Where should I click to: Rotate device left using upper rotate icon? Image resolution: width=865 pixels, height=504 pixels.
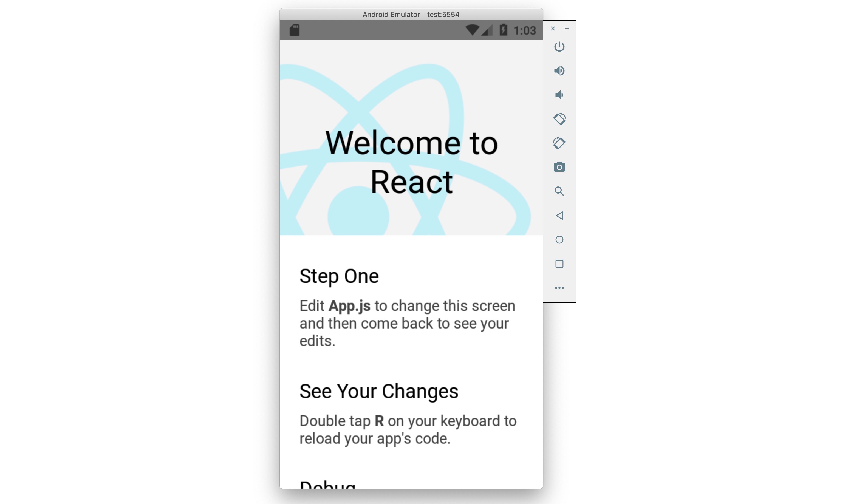559,119
